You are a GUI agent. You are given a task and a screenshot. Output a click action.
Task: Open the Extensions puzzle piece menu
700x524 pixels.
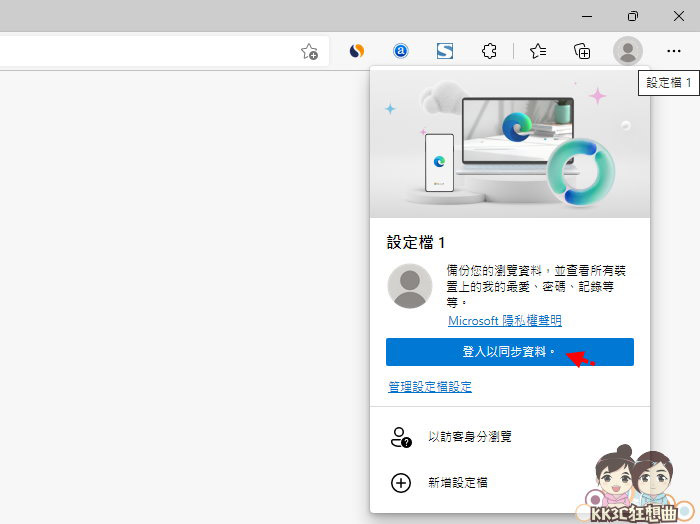pyautogui.click(x=489, y=51)
